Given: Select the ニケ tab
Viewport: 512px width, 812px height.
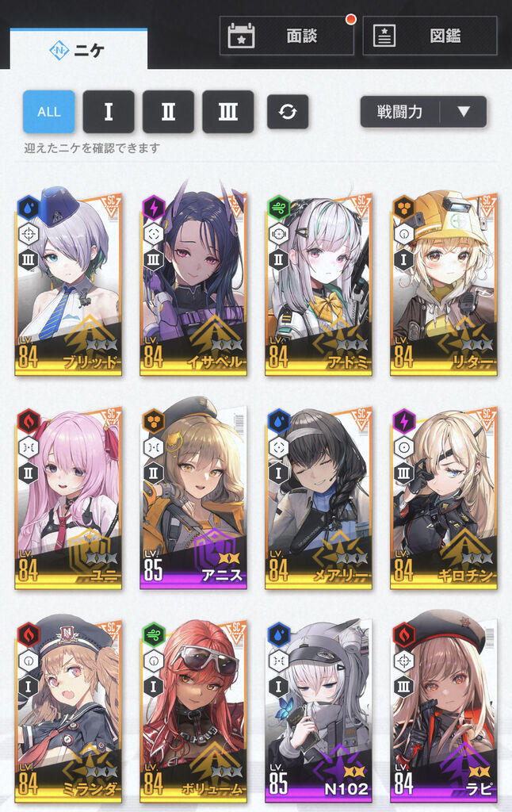Looking at the screenshot, I should pyautogui.click(x=78, y=50).
